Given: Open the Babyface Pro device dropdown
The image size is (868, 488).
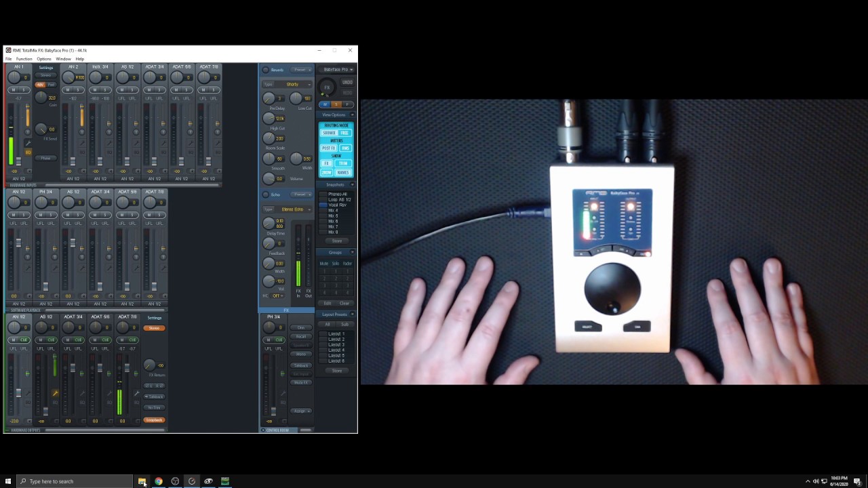Looking at the screenshot, I should click(337, 69).
